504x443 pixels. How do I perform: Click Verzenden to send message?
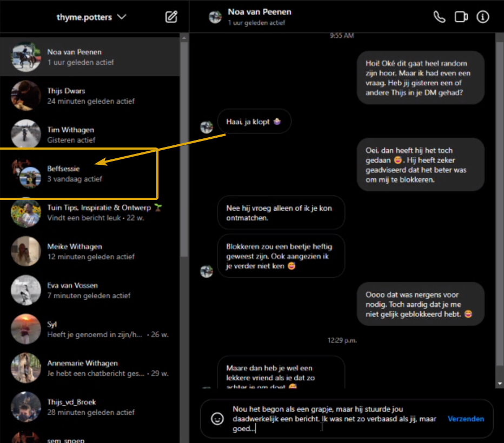click(466, 419)
